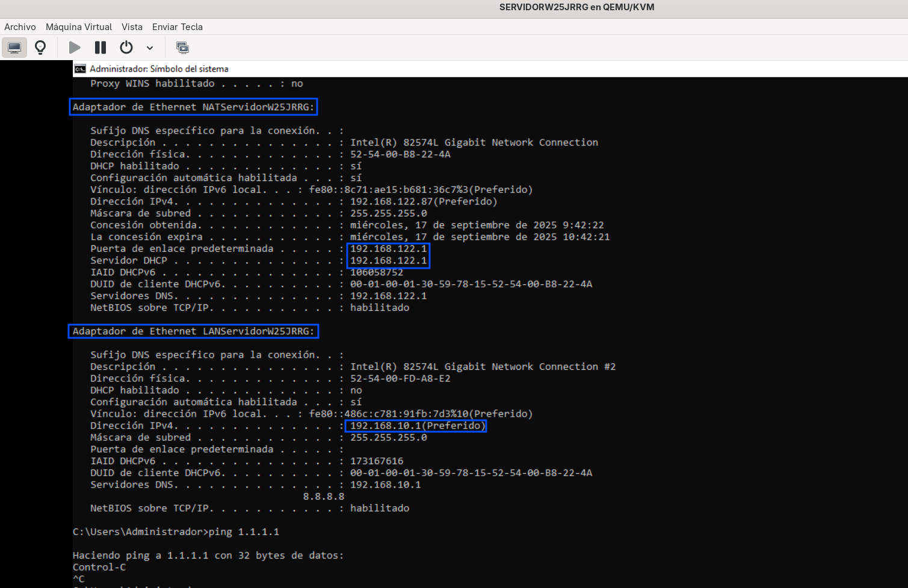908x588 pixels.
Task: Click Adaptador de Ethernet NATServidorW25JRRG heading
Action: click(193, 107)
